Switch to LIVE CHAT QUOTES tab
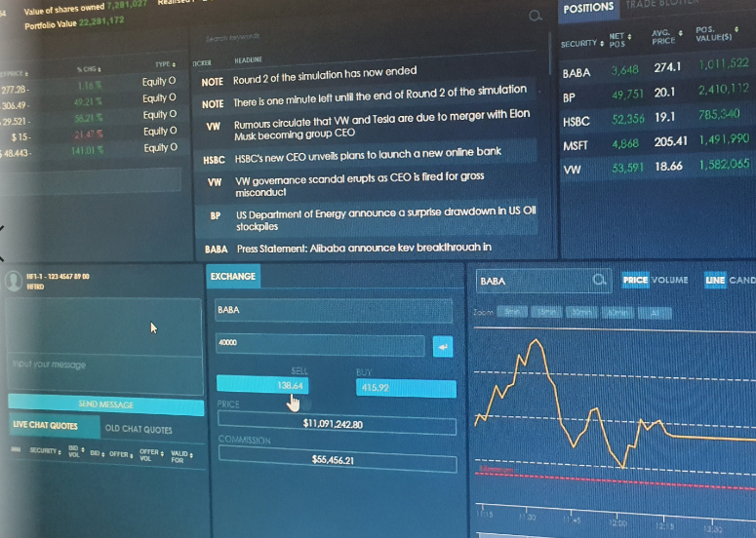Image resolution: width=756 pixels, height=538 pixels. click(54, 425)
